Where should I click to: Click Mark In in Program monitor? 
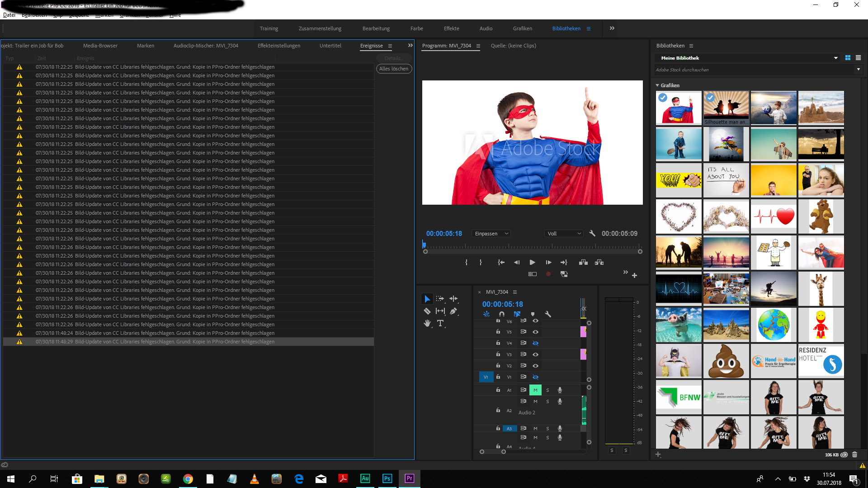(x=466, y=262)
